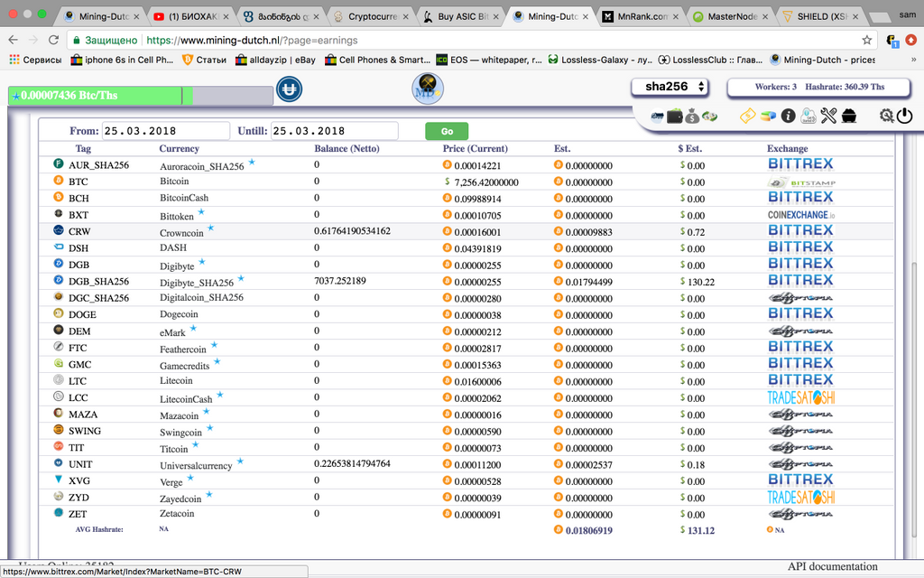Click the MD Mining-Dutch logo
The height and width of the screenshot is (578, 924).
click(x=427, y=89)
